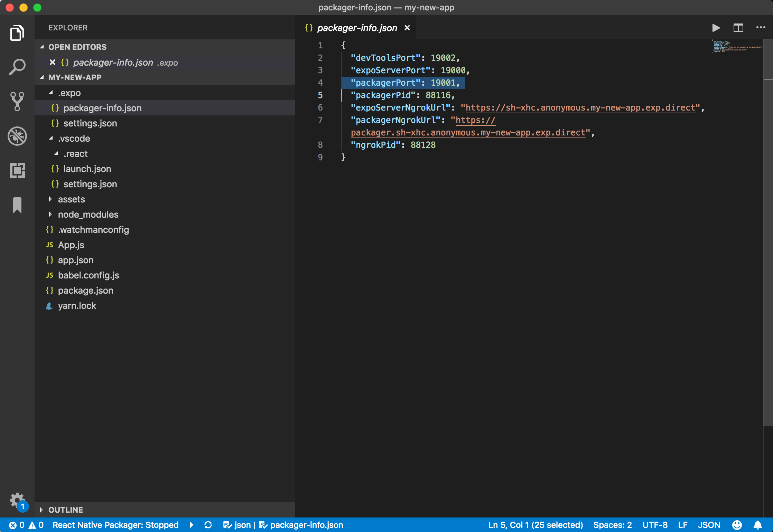Open the Debug view
The height and width of the screenshot is (532, 773).
click(17, 136)
